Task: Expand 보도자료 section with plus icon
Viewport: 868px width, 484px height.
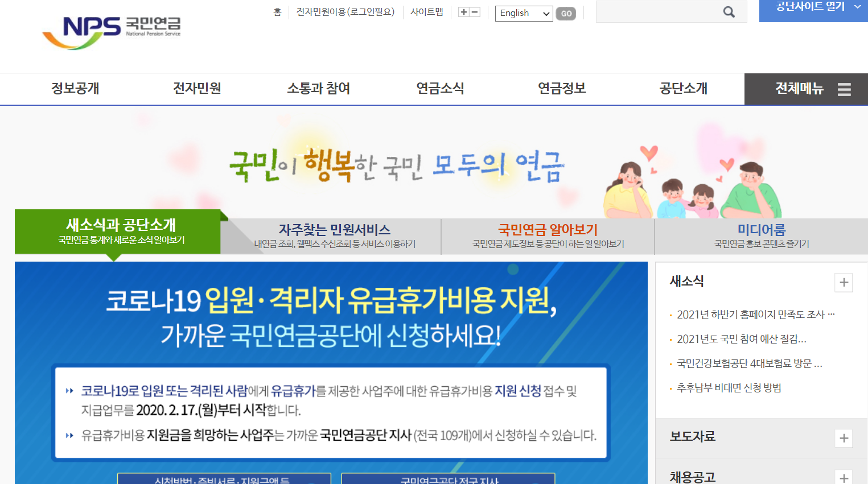Action: pos(844,438)
